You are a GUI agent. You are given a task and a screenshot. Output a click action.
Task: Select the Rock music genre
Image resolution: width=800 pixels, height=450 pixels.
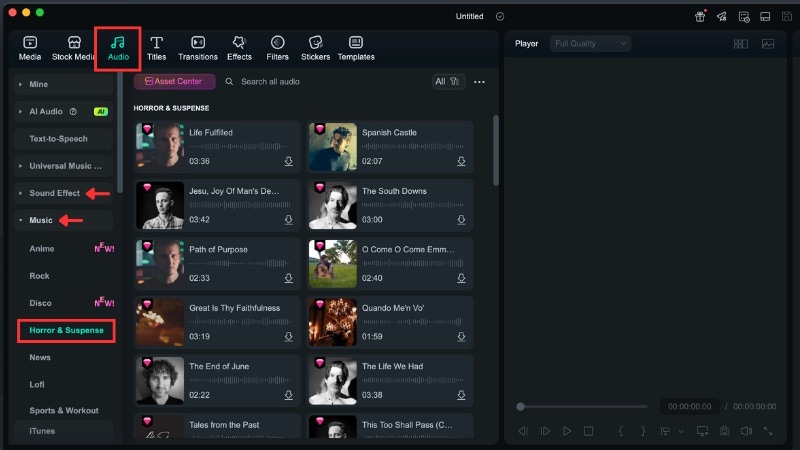(x=39, y=276)
